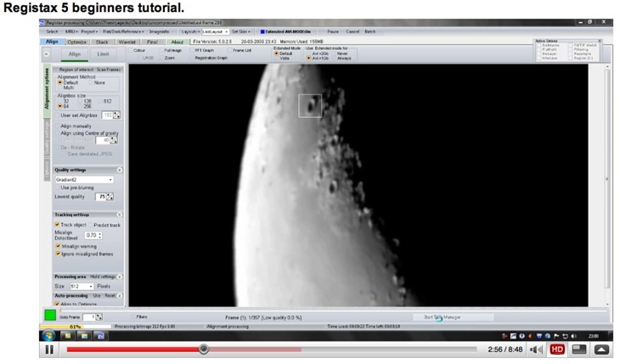Open Imageinfo from the toolbar
This screenshot has height=364, width=620.
(x=159, y=31)
